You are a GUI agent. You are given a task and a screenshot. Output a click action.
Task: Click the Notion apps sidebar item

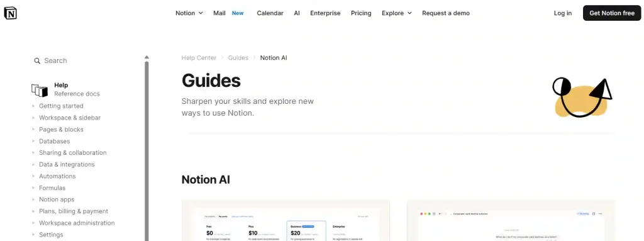coord(57,199)
